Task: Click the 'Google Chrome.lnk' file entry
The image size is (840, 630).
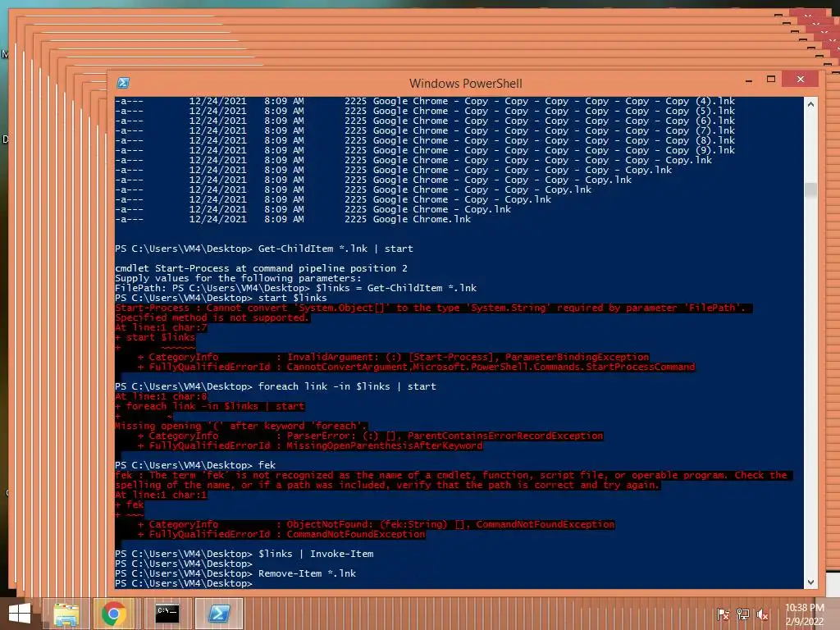Action: click(x=422, y=219)
